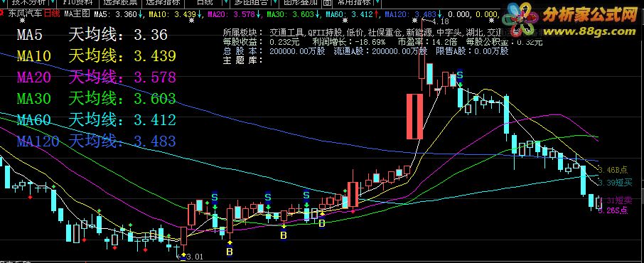
Task: Click the MA主图 indicator name
Action: coord(77,14)
